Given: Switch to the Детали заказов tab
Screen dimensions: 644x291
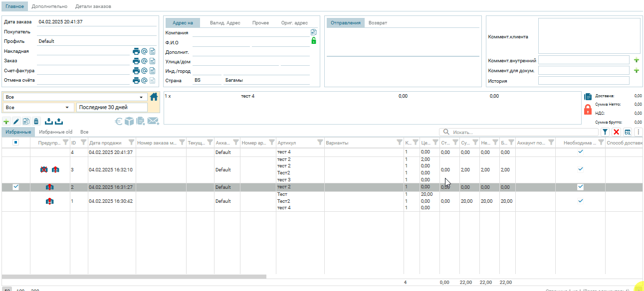Looking at the screenshot, I should coord(93,6).
